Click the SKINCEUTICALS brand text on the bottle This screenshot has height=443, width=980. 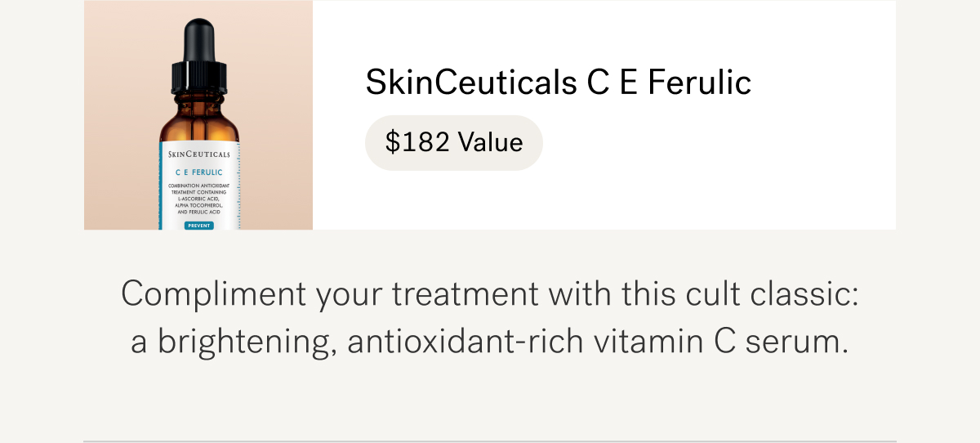(198, 154)
